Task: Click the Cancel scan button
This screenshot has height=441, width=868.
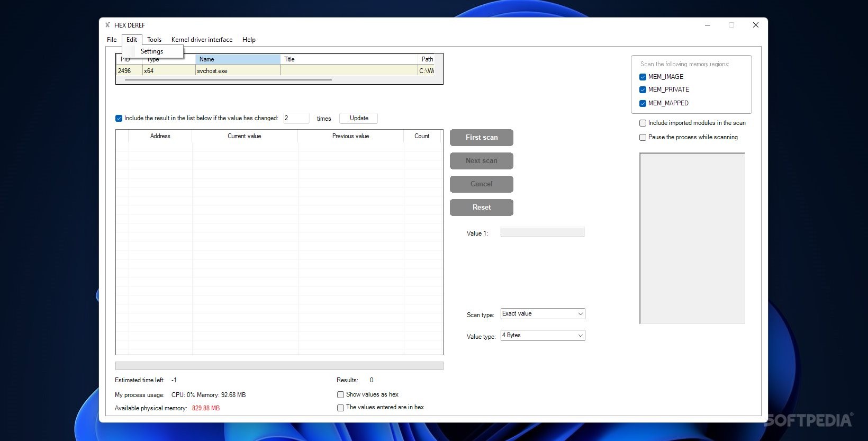Action: (x=482, y=184)
